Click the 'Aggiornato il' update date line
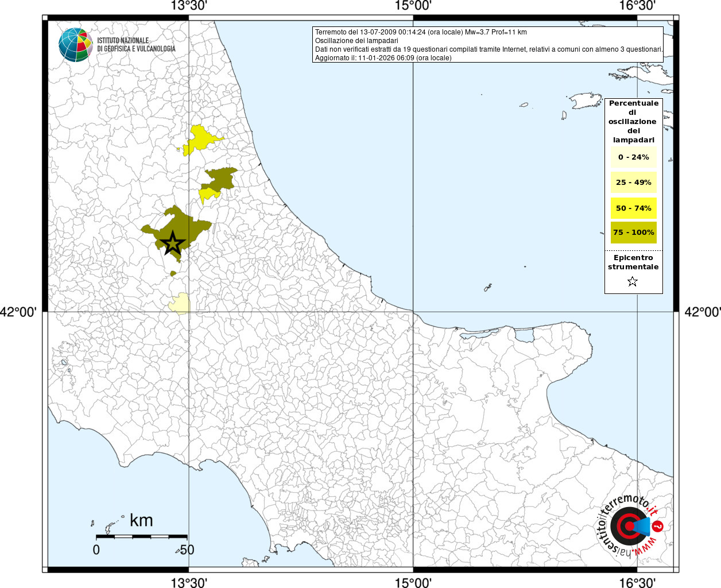 383,58
